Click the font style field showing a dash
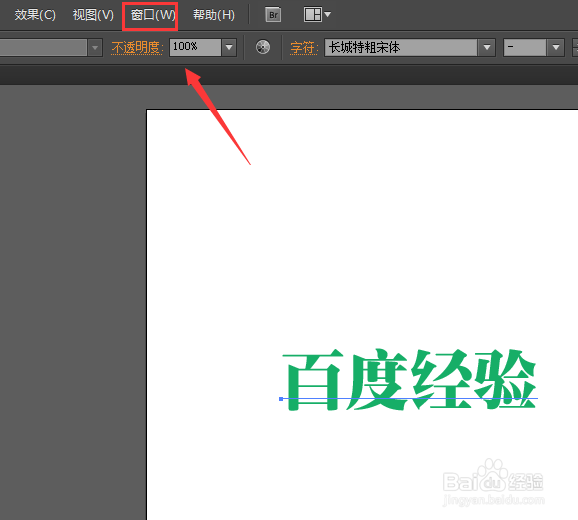 (x=525, y=47)
